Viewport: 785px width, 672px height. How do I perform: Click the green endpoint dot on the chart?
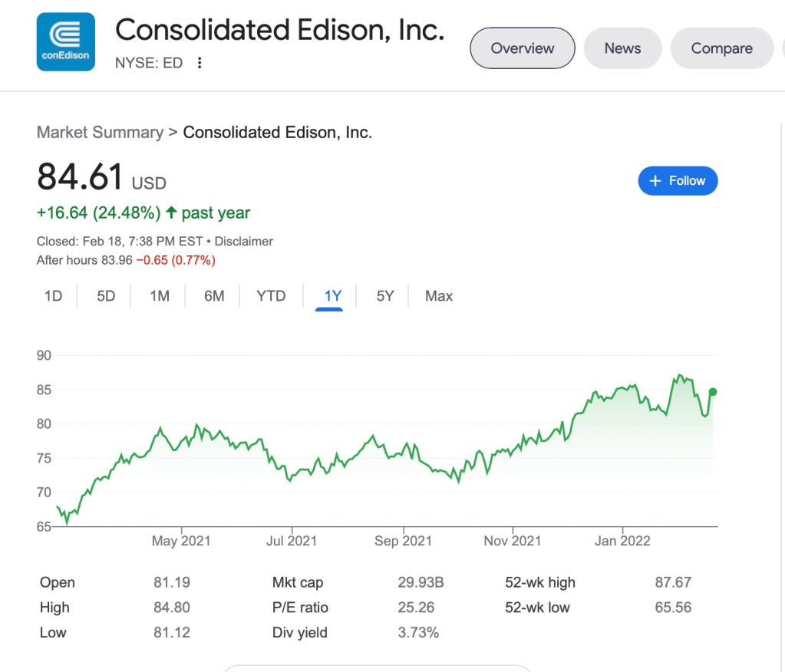[x=713, y=392]
